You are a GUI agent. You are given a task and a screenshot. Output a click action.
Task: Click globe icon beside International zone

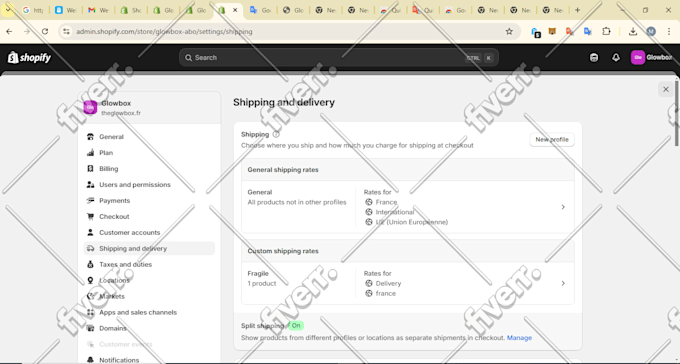(x=369, y=212)
